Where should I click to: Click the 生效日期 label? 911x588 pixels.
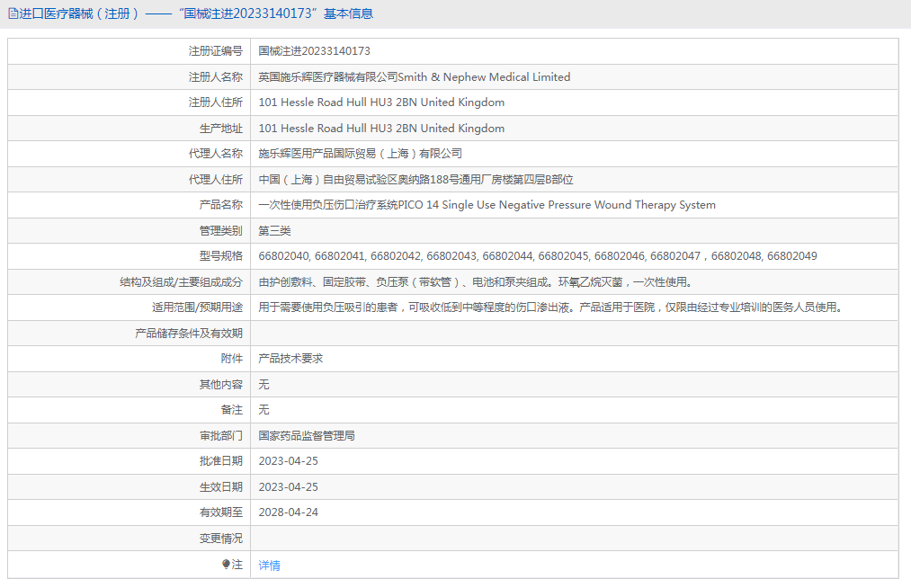point(220,487)
